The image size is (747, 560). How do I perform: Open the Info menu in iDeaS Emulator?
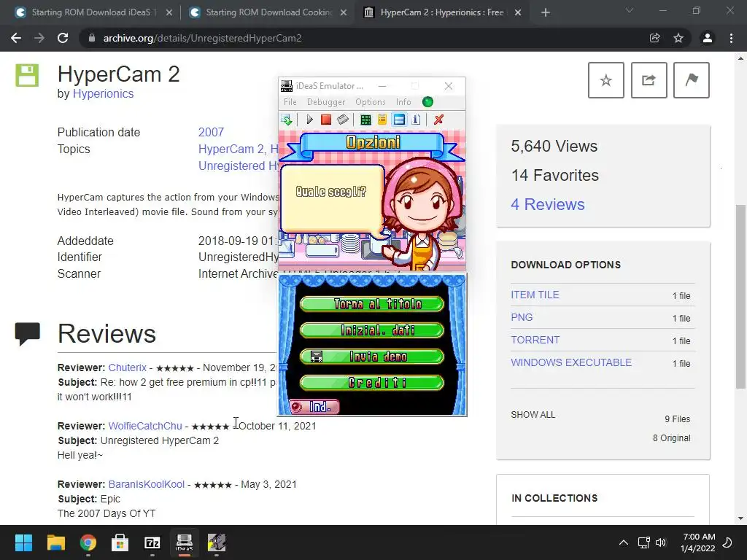click(x=403, y=102)
